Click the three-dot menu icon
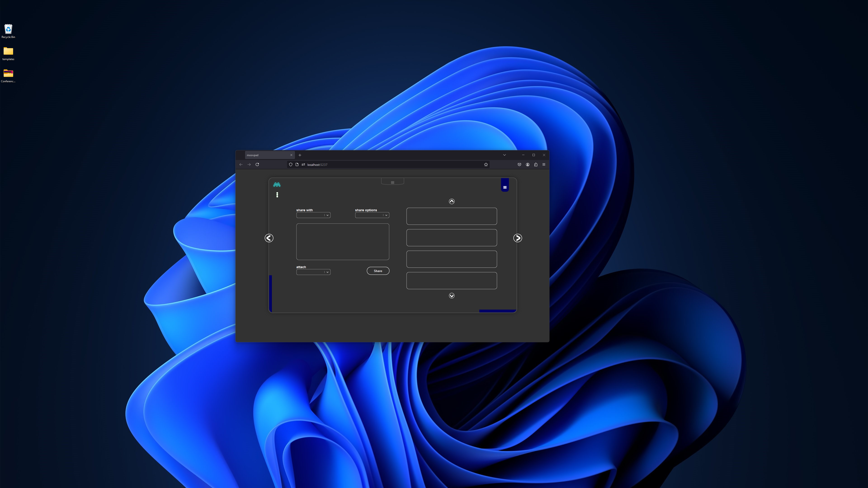 pos(277,195)
